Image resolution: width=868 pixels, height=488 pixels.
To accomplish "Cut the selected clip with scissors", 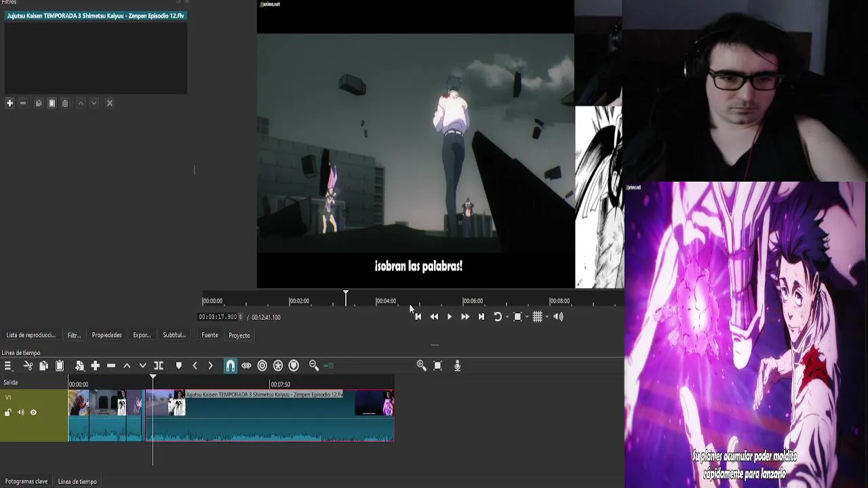I will point(28,365).
